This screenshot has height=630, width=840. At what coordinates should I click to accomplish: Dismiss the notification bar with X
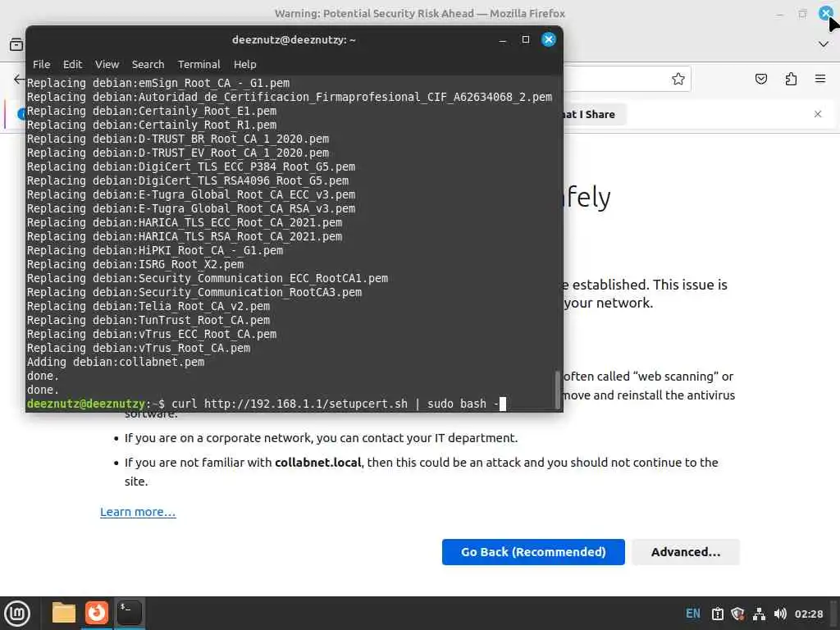[x=818, y=114]
